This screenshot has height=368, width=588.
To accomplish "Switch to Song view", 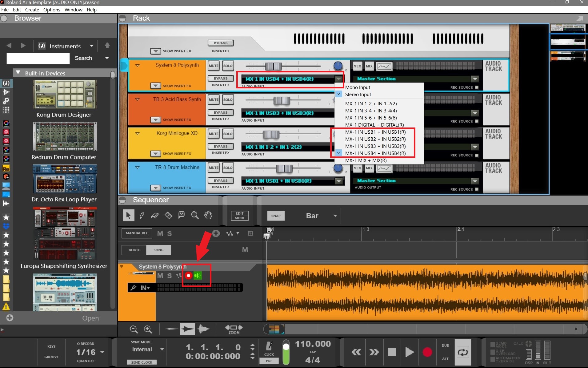I will (x=158, y=250).
